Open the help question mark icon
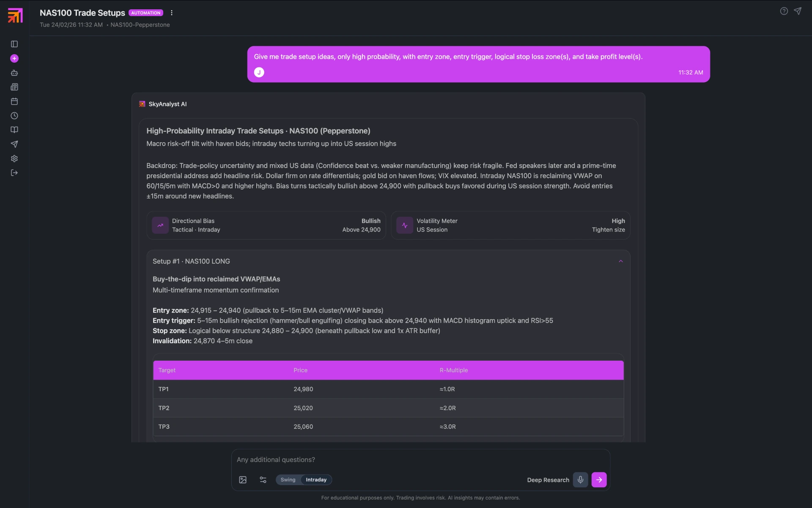This screenshot has height=508, width=812. coord(784,11)
